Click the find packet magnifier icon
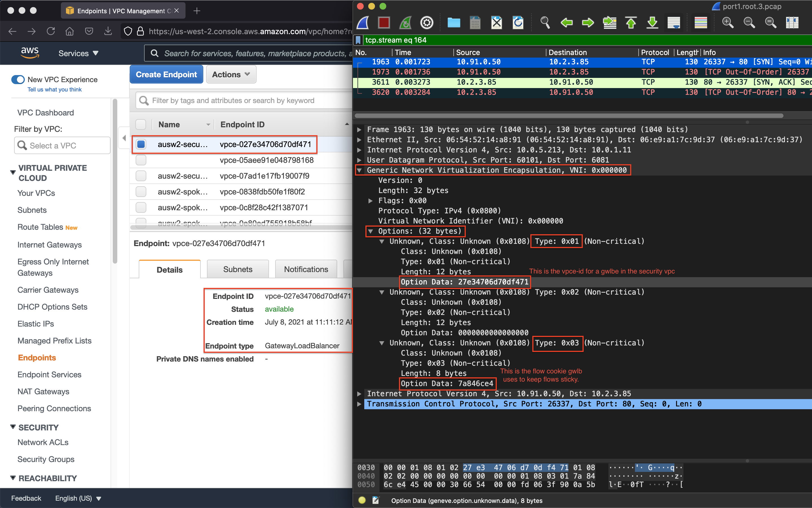The height and width of the screenshot is (508, 812). 545,23
